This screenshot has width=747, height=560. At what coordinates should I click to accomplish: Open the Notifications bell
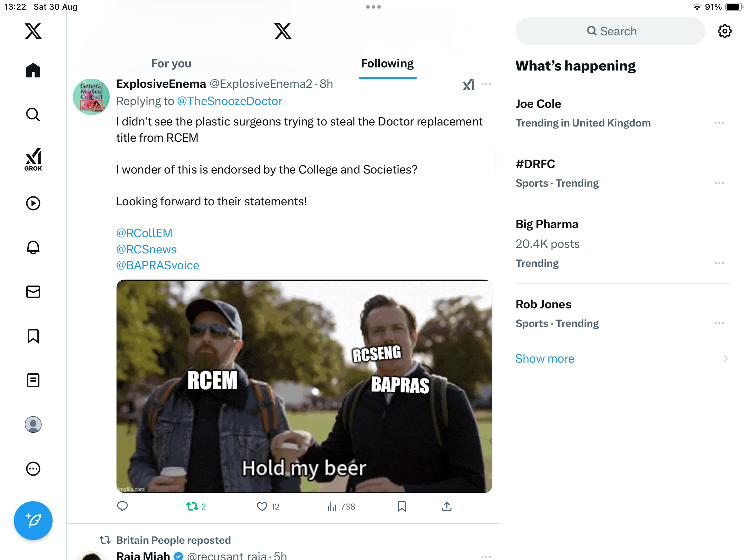33,248
